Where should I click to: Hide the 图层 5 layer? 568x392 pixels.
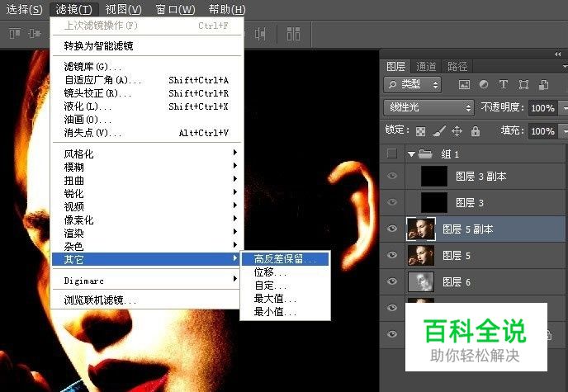(x=392, y=255)
